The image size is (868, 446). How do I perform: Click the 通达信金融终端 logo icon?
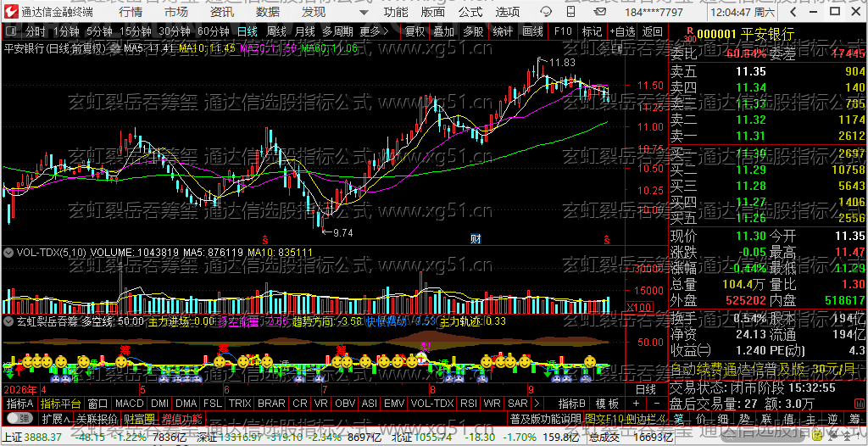12,12
